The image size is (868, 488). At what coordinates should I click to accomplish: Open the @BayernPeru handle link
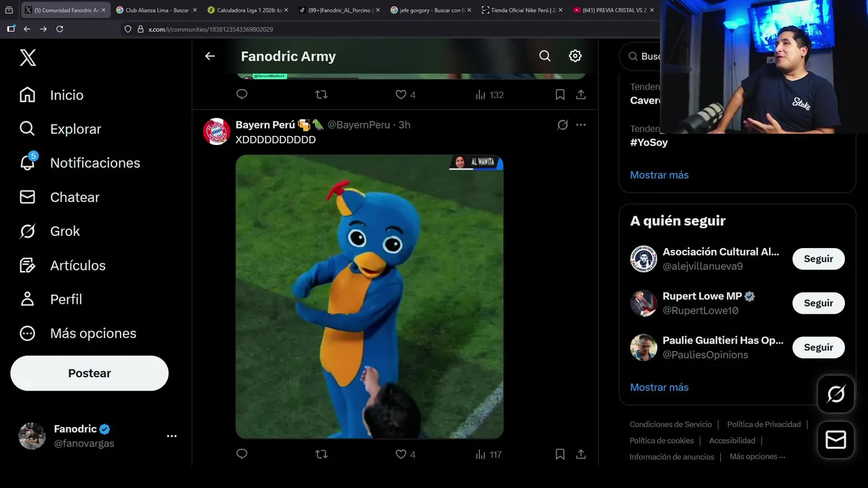(x=359, y=125)
